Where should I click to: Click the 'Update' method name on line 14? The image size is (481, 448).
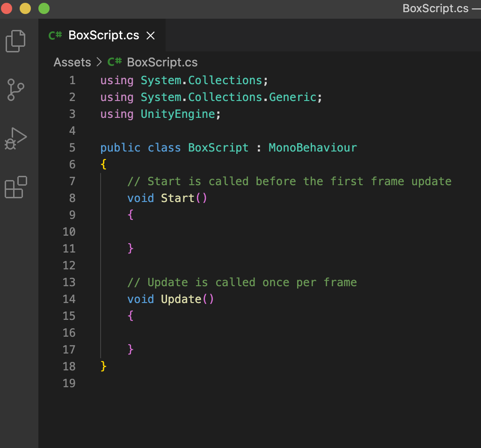point(181,299)
